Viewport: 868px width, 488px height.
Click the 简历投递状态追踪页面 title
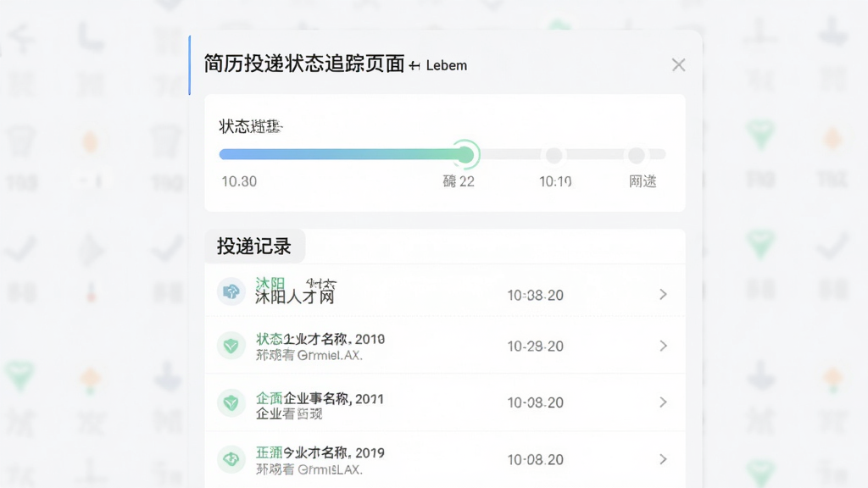tap(304, 64)
